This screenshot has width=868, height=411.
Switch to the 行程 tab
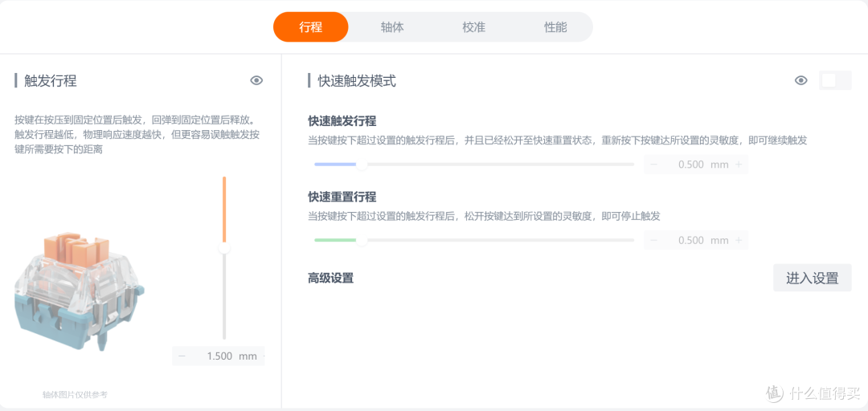tap(310, 27)
